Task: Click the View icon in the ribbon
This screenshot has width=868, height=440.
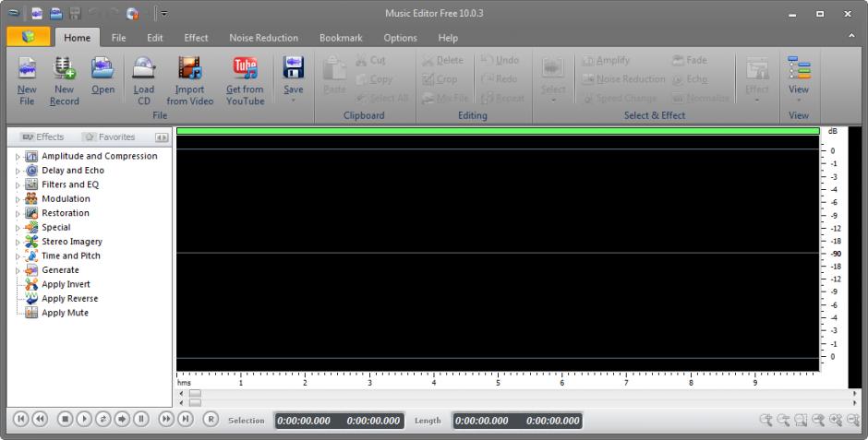Action: pyautogui.click(x=799, y=68)
